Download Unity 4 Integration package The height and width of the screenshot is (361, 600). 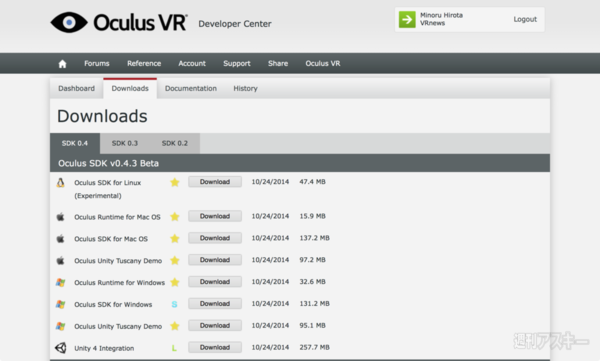click(215, 347)
